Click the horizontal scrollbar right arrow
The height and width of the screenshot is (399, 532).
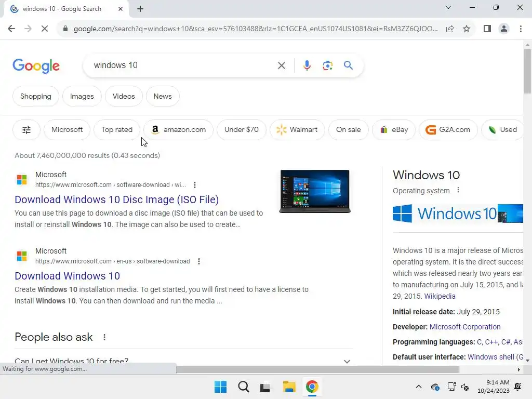[x=519, y=369]
